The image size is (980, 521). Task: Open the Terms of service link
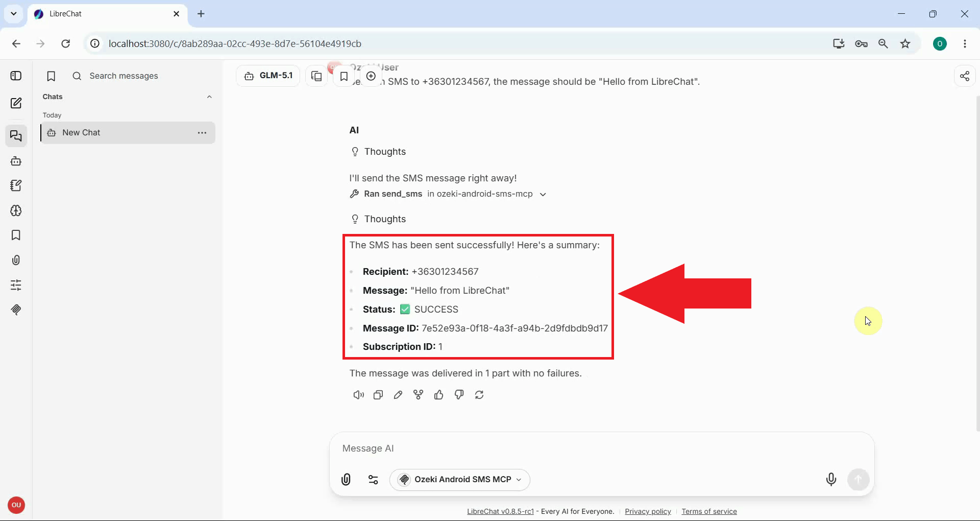[x=709, y=511]
